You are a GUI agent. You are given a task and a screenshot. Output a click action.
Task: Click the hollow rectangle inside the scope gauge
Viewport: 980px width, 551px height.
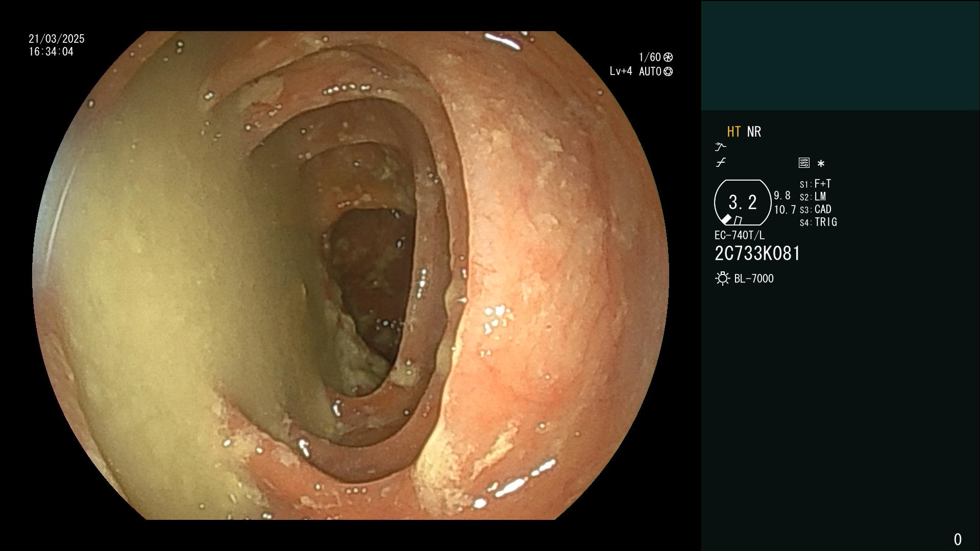coord(738,220)
